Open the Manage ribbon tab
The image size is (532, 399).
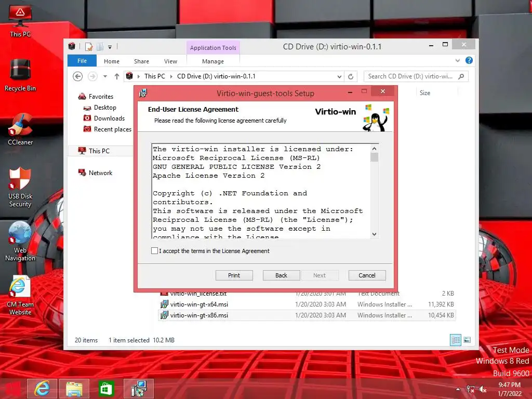(212, 61)
